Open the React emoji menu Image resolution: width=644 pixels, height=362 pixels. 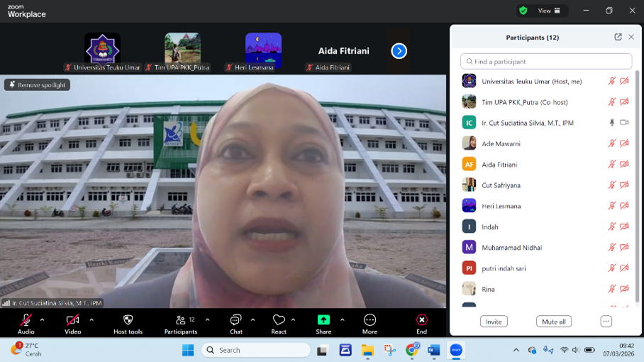click(x=279, y=320)
